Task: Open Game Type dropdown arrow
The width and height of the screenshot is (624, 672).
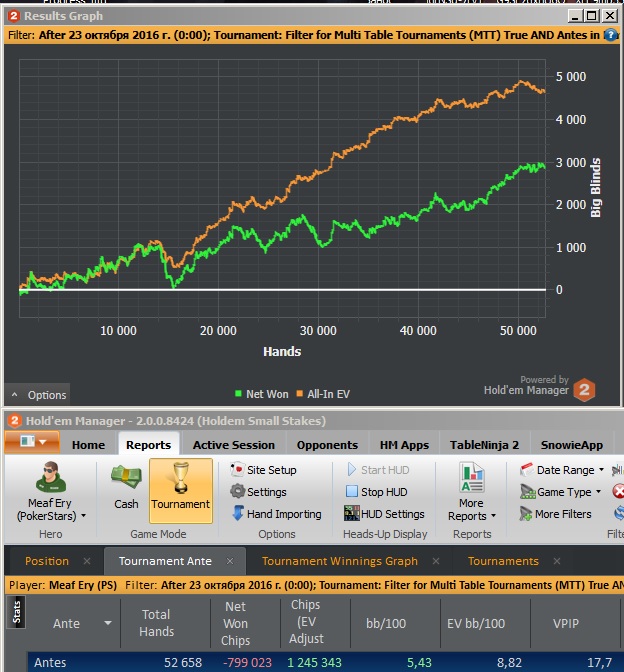Action: click(598, 492)
